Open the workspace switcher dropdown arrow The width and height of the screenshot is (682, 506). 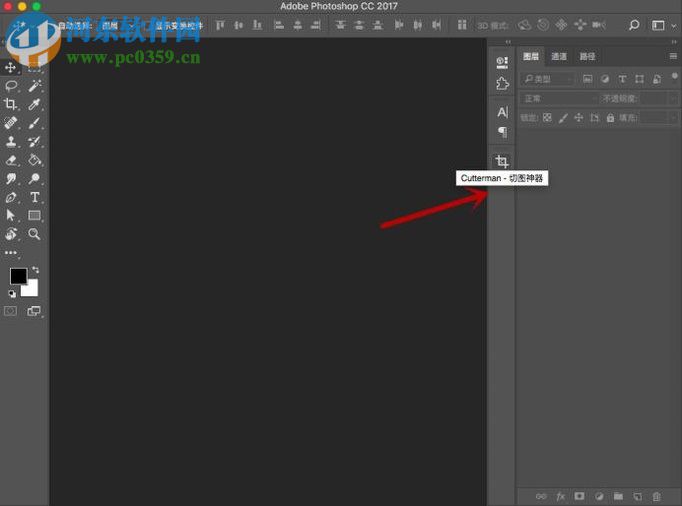click(x=674, y=26)
